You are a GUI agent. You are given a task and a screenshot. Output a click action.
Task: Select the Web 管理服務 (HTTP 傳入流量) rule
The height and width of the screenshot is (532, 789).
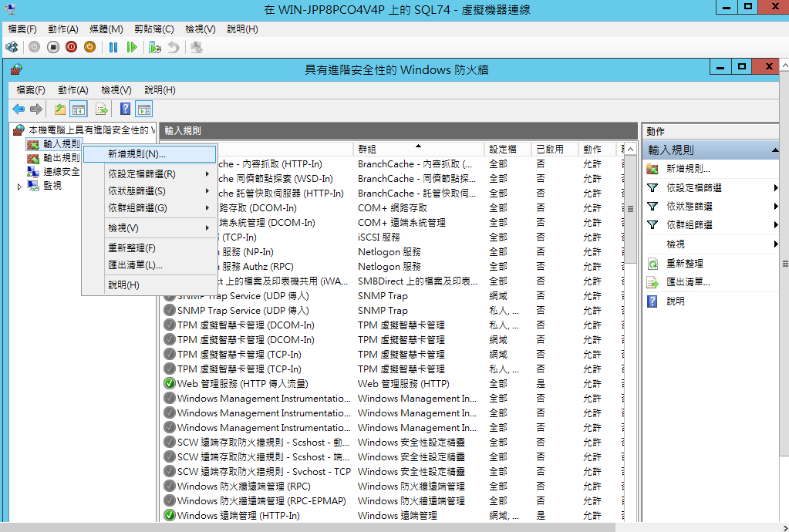pos(242,384)
